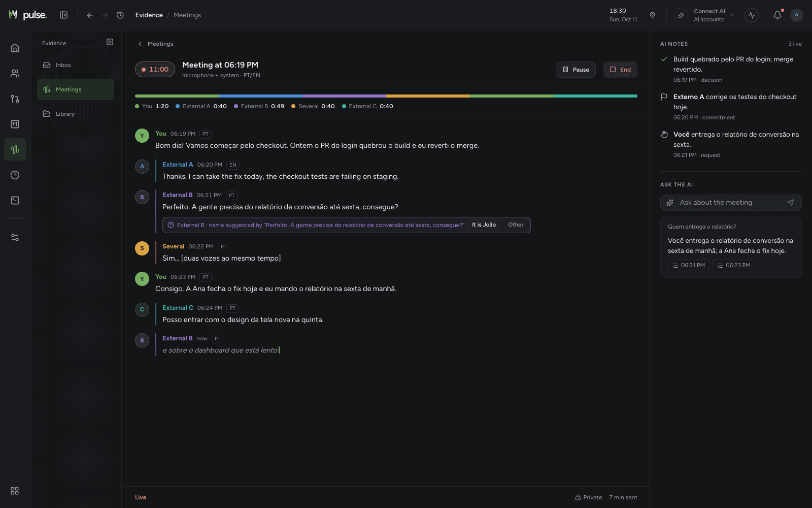Open the Library section

click(76, 114)
